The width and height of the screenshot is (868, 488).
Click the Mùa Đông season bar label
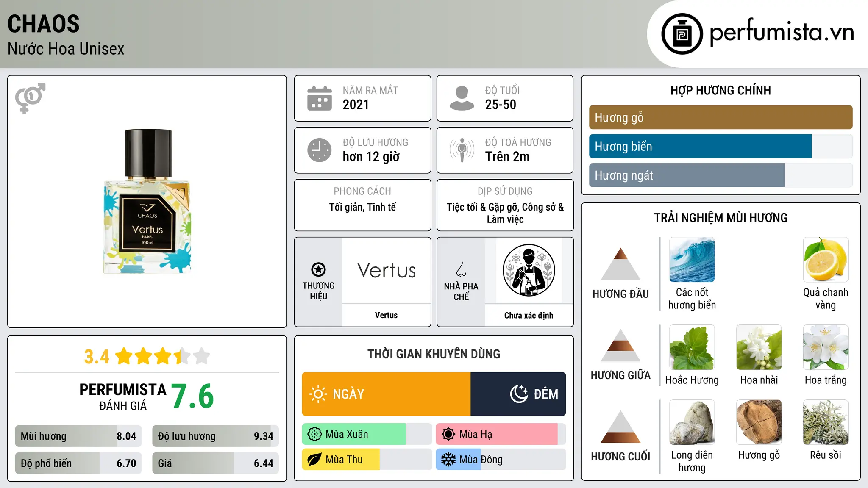[x=481, y=460]
